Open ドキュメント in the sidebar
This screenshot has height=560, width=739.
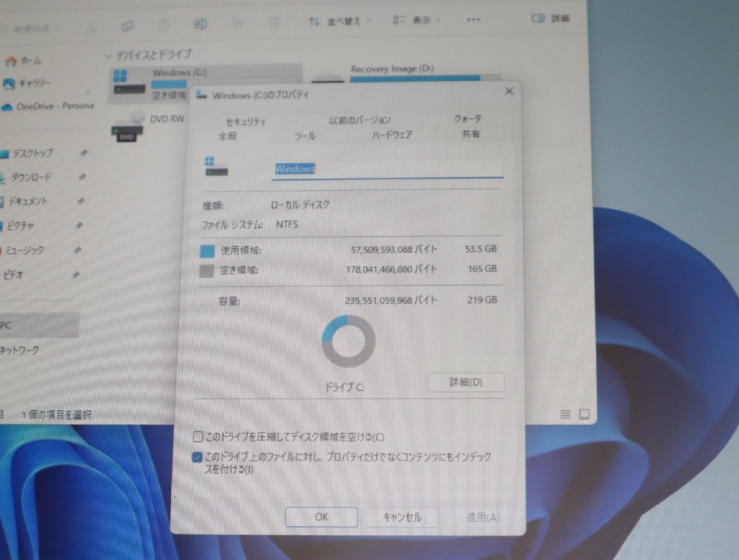click(24, 201)
